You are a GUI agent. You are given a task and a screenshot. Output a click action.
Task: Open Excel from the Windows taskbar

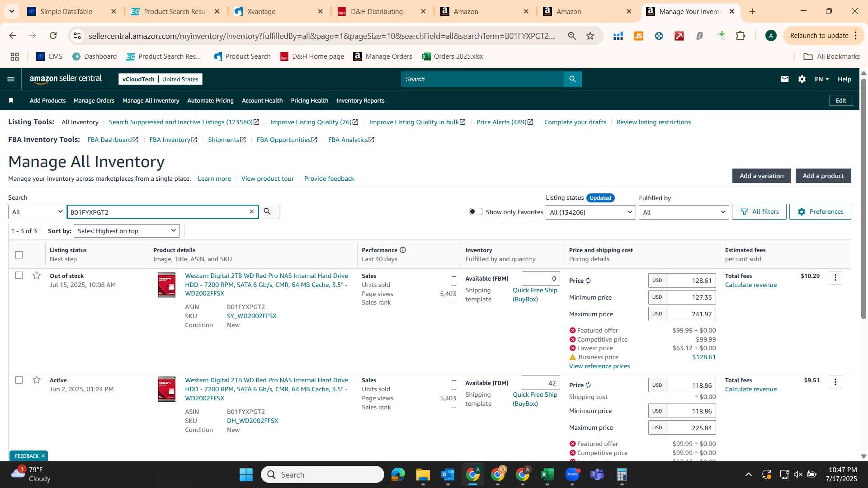point(547,474)
